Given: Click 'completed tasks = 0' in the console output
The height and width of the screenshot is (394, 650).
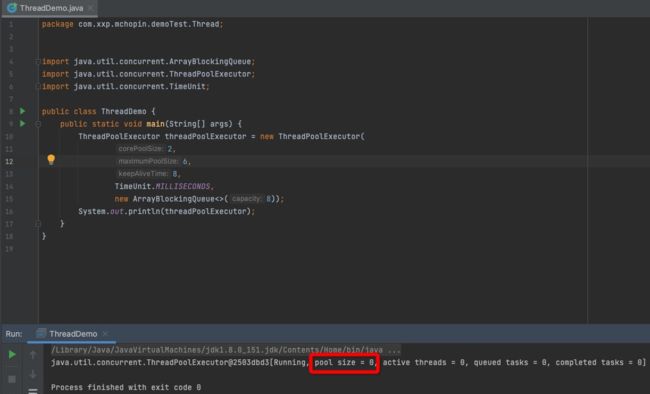Looking at the screenshot, I should point(599,362).
